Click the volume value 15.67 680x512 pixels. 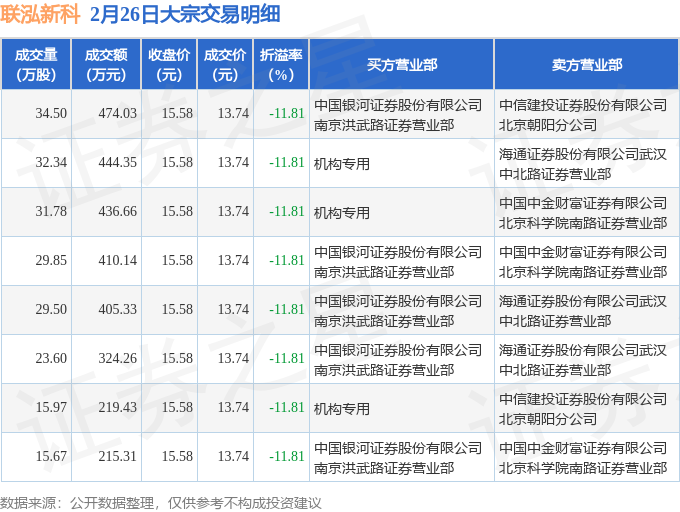click(x=51, y=457)
